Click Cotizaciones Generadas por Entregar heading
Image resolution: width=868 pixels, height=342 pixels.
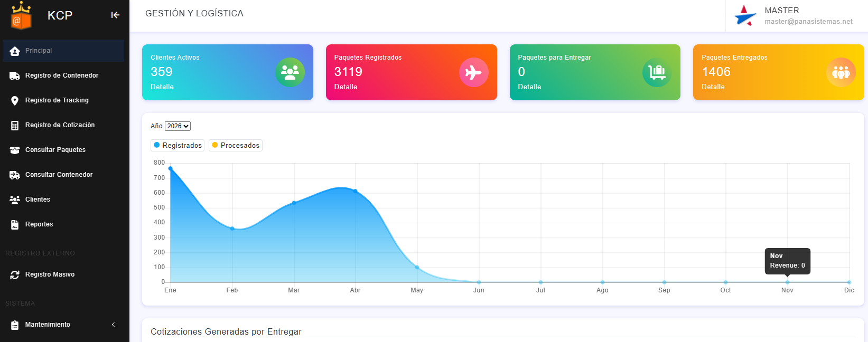point(226,331)
